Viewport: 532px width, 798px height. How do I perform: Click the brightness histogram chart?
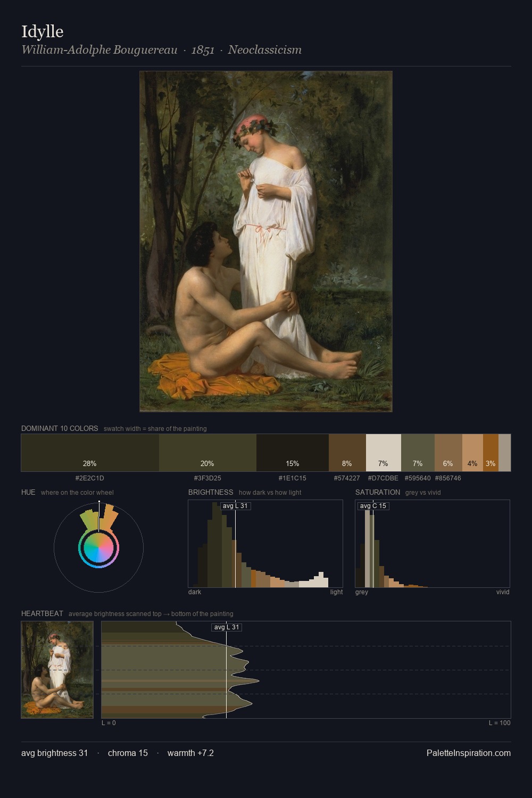[265, 544]
